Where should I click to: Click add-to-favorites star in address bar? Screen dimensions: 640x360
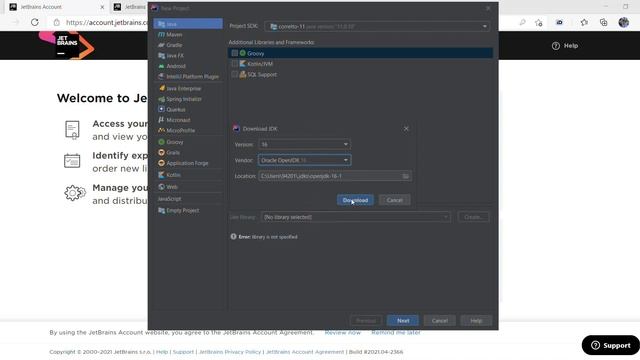coord(538,22)
